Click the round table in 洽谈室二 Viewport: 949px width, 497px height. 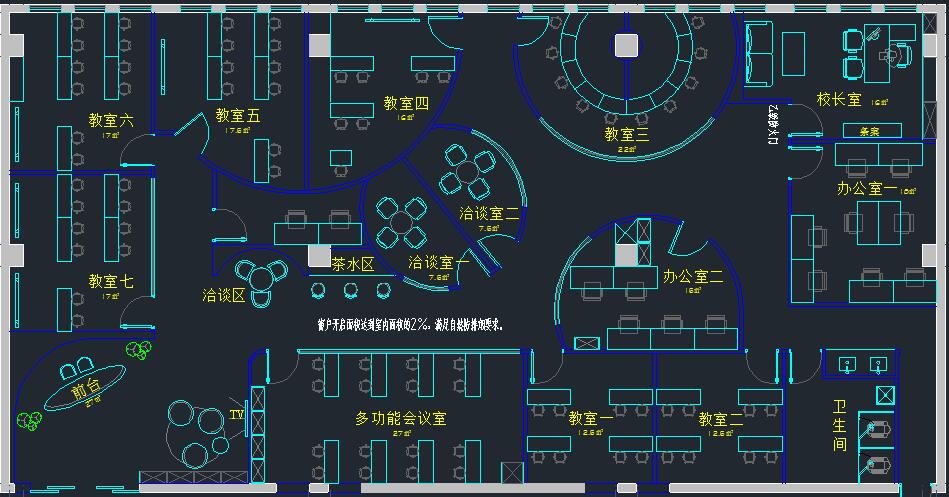(x=468, y=172)
